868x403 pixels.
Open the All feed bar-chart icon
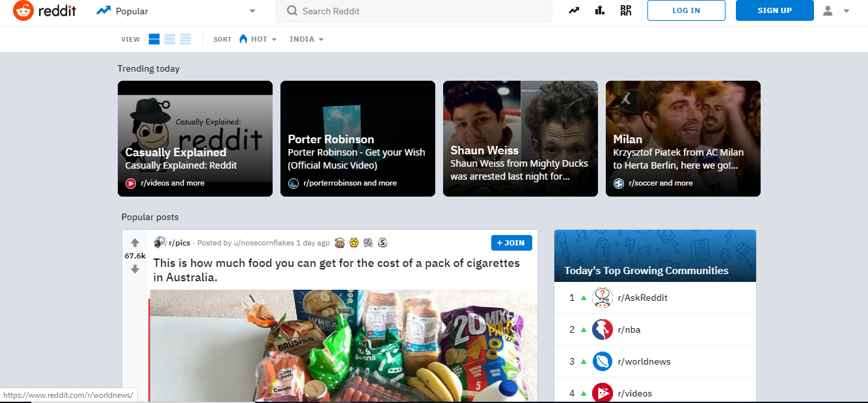point(599,10)
